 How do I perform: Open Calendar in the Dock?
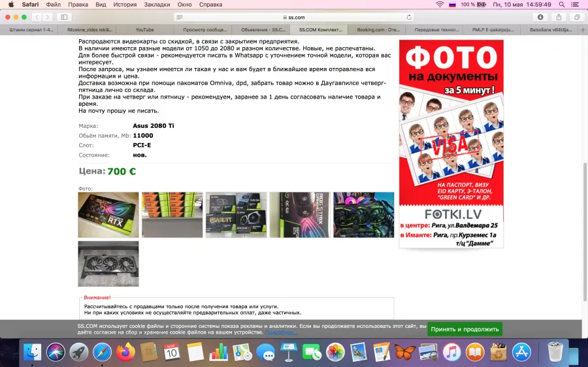pyautogui.click(x=172, y=353)
